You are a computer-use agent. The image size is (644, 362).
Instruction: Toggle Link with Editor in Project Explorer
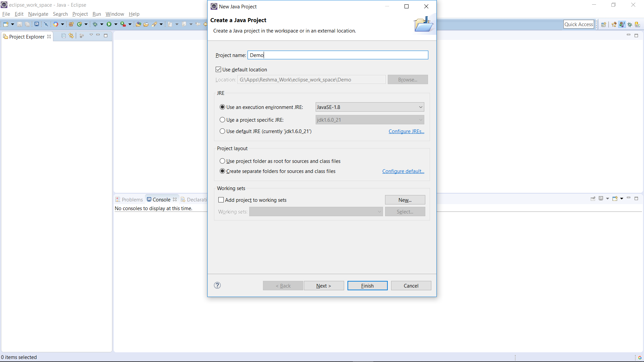pyautogui.click(x=71, y=36)
